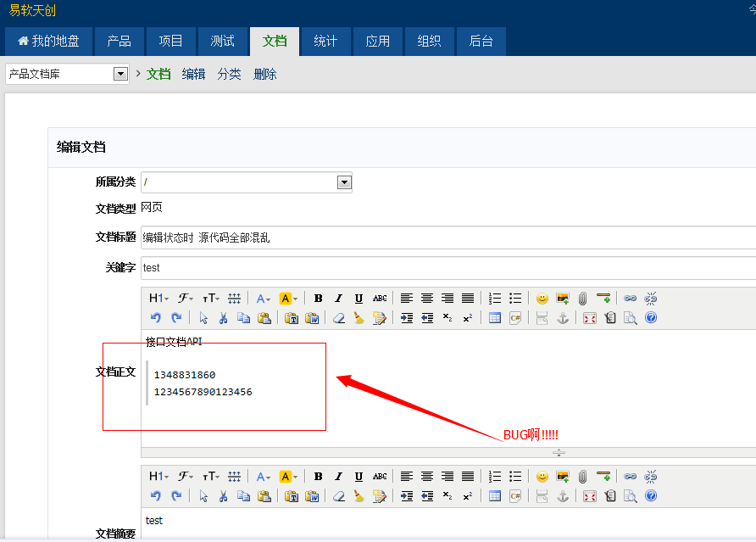Open yellow highlight color picker in 文档正文 toolbar
Viewport: 756px width, 542px height.
[x=288, y=299]
